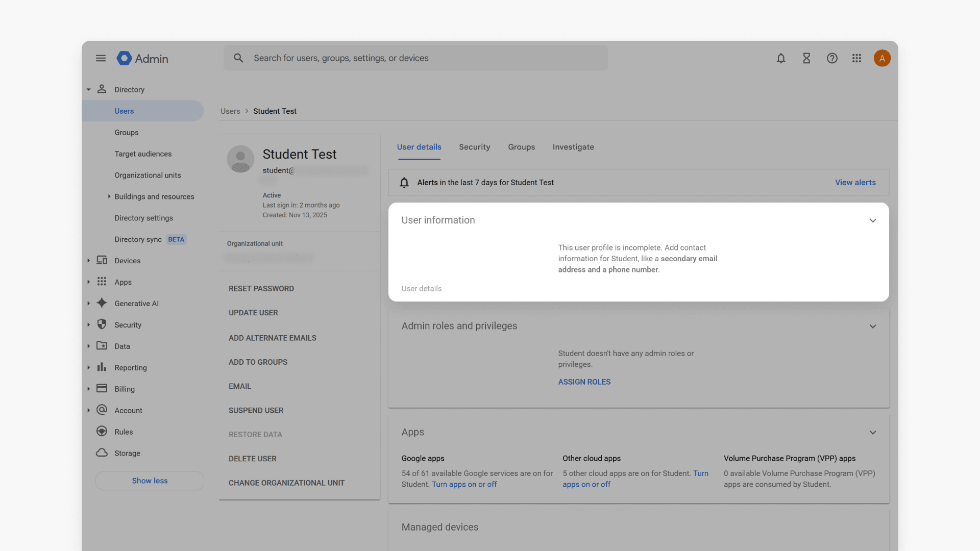980x551 pixels.
Task: Click the search magnifier icon
Action: [238, 58]
